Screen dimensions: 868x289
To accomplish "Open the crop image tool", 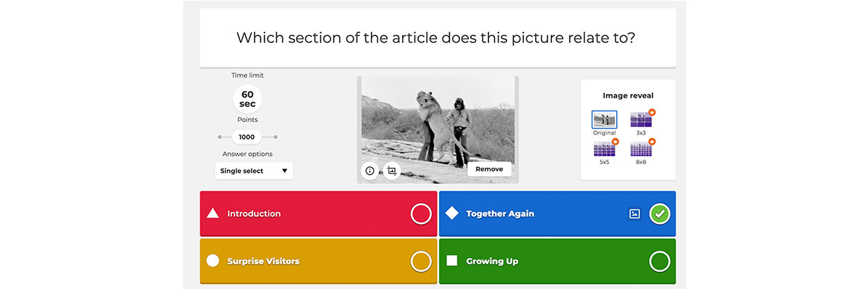I will (x=391, y=171).
